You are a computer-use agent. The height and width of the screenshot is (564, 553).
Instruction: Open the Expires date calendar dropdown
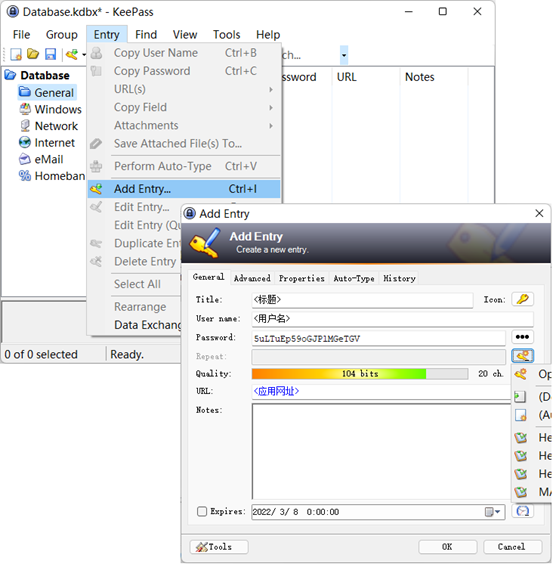tap(493, 511)
